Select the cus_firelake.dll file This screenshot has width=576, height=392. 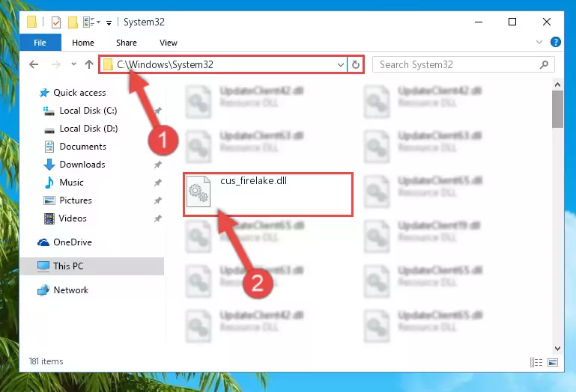[268, 195]
